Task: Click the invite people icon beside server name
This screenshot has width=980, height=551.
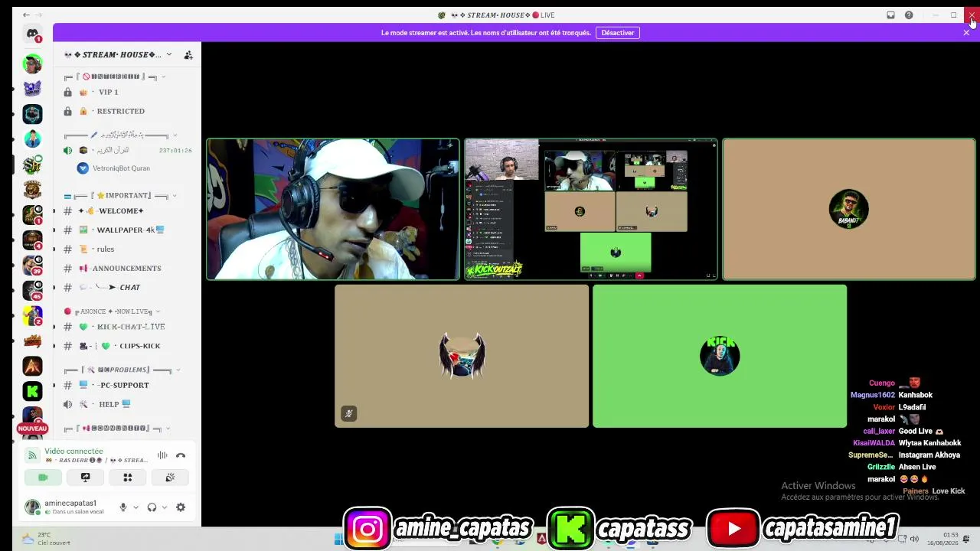Action: point(188,55)
